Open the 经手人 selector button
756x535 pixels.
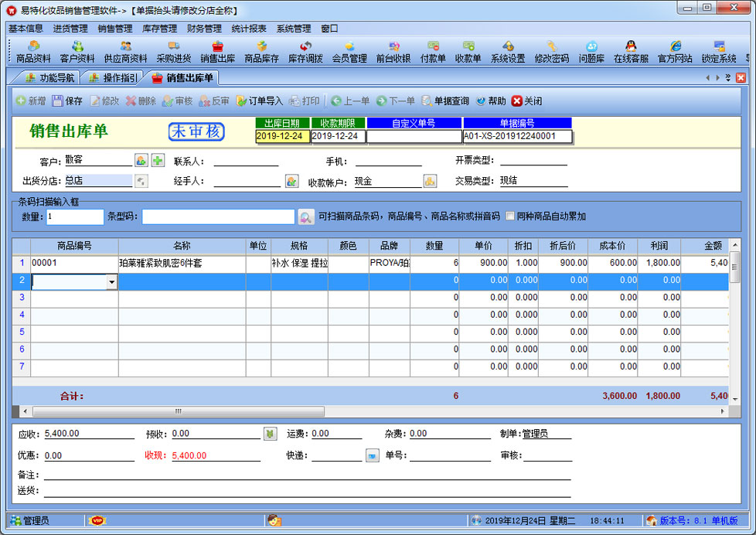(x=291, y=182)
